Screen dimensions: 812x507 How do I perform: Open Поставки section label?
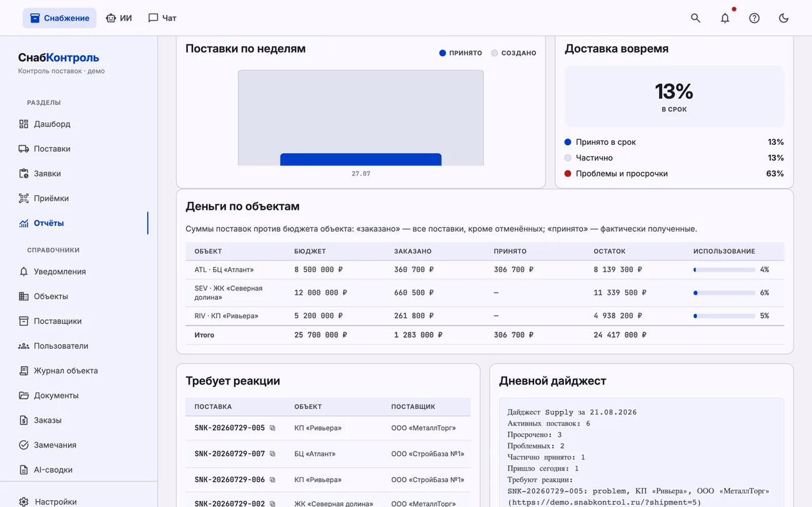click(52, 149)
